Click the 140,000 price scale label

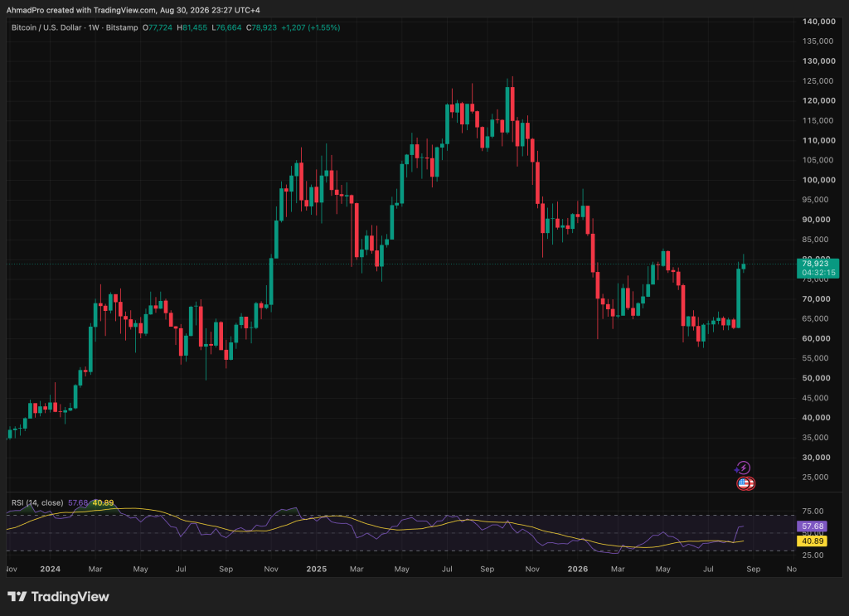[818, 22]
